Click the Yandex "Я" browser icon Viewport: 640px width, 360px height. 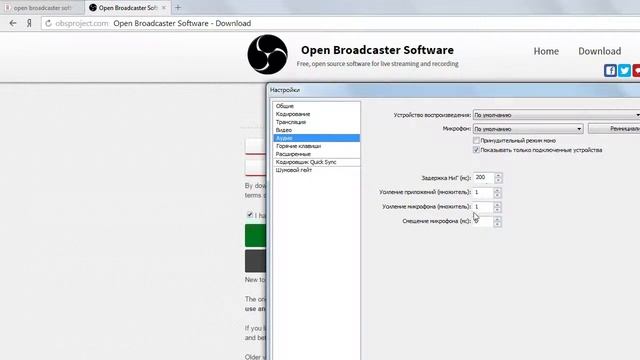point(29,23)
